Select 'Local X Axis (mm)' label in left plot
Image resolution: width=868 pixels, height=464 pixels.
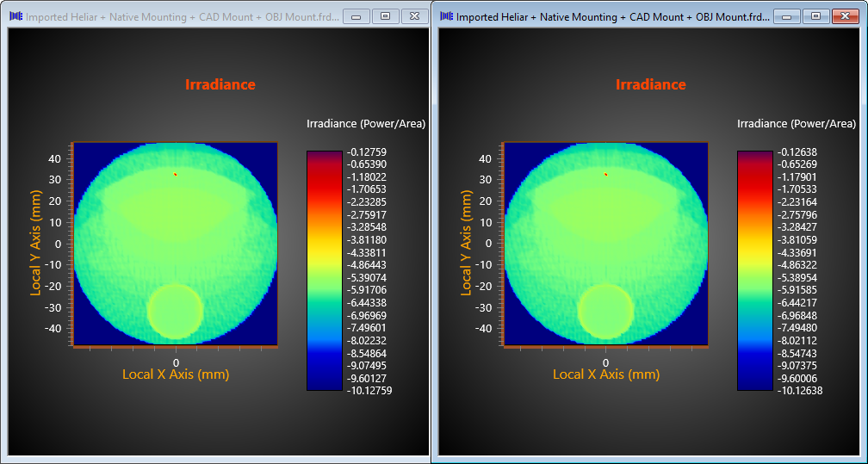click(176, 374)
